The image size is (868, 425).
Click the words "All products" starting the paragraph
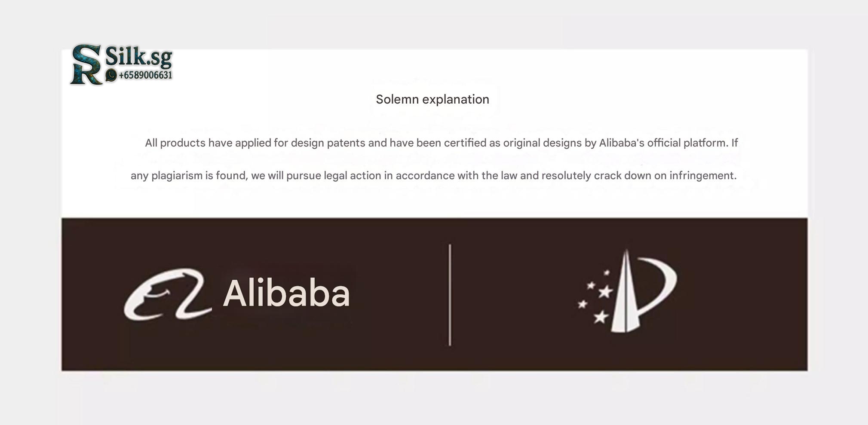175,143
